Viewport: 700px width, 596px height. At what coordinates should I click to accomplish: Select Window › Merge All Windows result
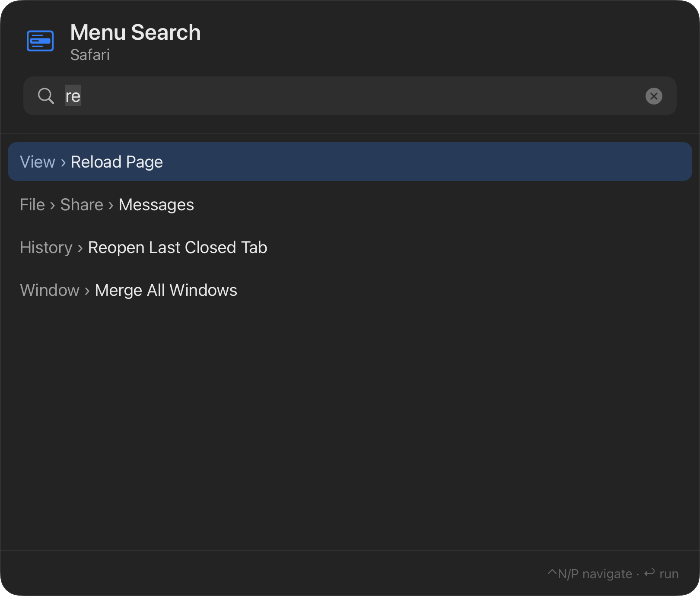tap(350, 290)
